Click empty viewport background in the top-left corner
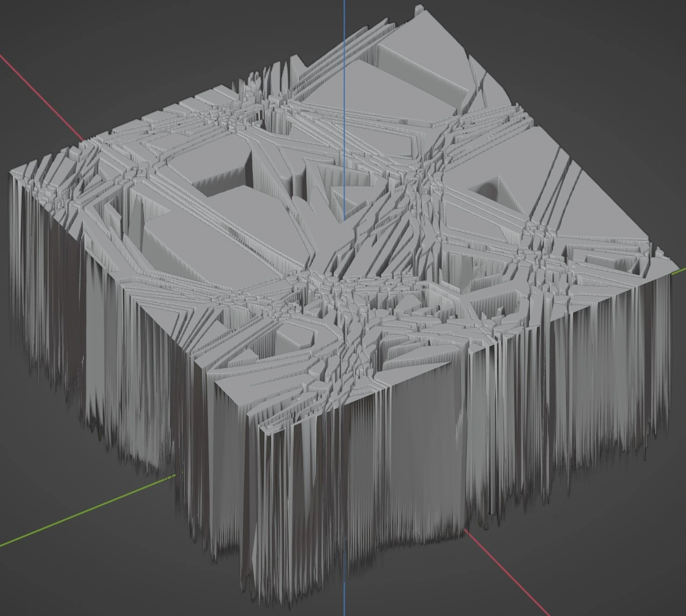Viewport: 686px width, 616px height. pyautogui.click(x=32, y=22)
